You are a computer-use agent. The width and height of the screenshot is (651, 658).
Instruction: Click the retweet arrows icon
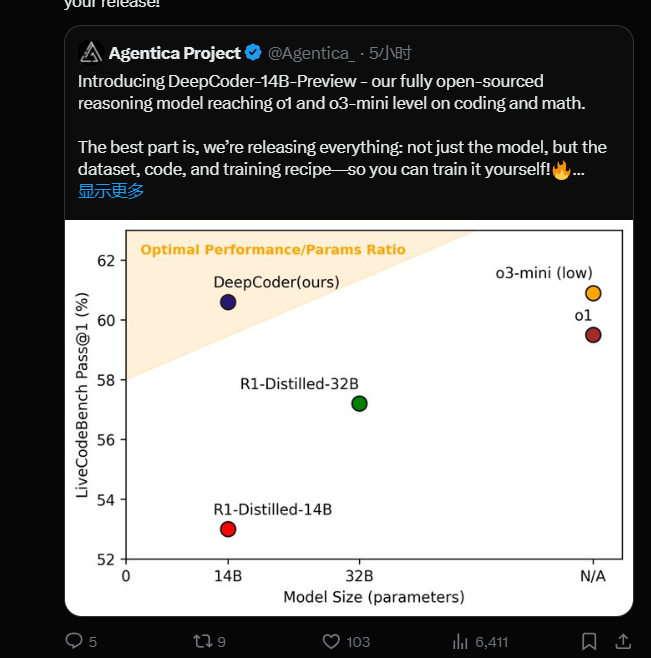tap(202, 641)
